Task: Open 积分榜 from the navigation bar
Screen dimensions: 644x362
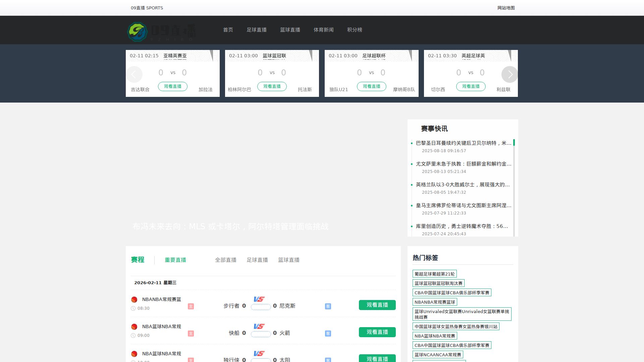Action: [x=355, y=30]
